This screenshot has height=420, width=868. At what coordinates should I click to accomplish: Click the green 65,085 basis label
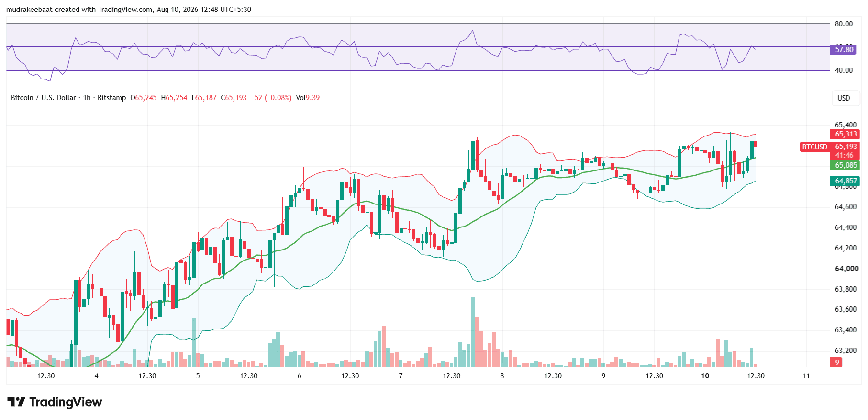click(x=846, y=165)
